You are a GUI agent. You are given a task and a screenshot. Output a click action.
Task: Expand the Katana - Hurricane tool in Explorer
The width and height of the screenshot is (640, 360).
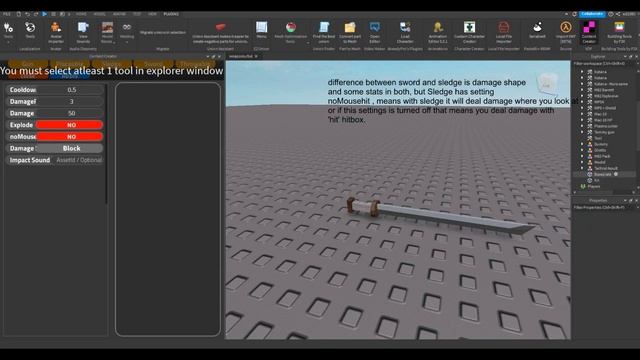point(582,84)
